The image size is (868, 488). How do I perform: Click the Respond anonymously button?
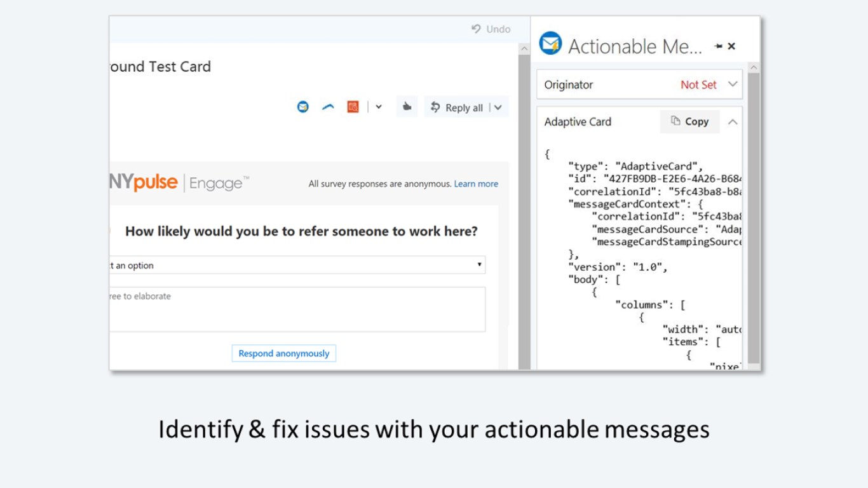click(x=284, y=353)
